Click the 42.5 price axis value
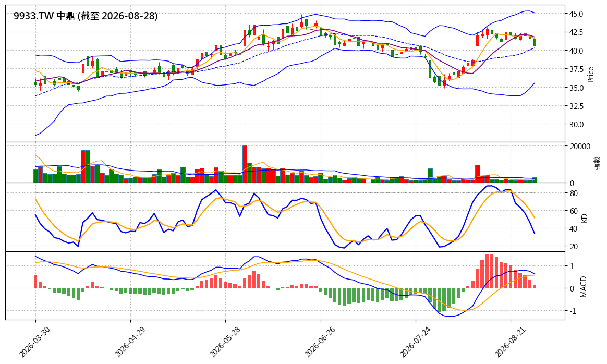This screenshot has height=364, width=607. point(575,32)
